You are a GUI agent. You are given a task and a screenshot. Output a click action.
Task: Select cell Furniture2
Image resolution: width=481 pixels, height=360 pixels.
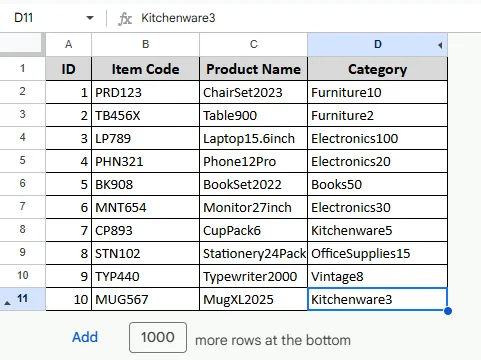(x=378, y=115)
